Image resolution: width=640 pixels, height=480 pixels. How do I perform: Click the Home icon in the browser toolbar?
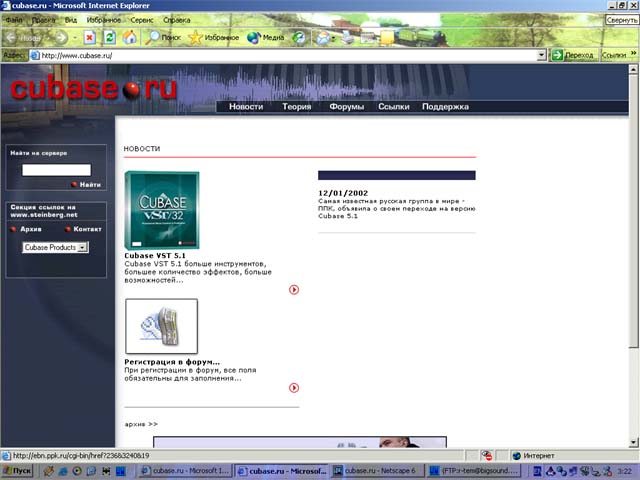point(130,37)
